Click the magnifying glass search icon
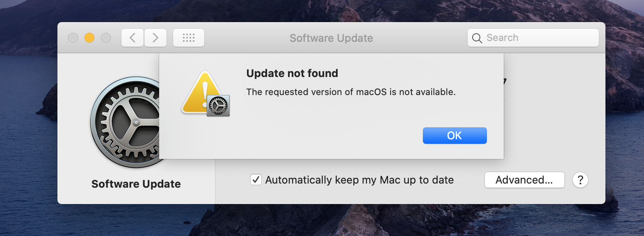 (x=477, y=38)
